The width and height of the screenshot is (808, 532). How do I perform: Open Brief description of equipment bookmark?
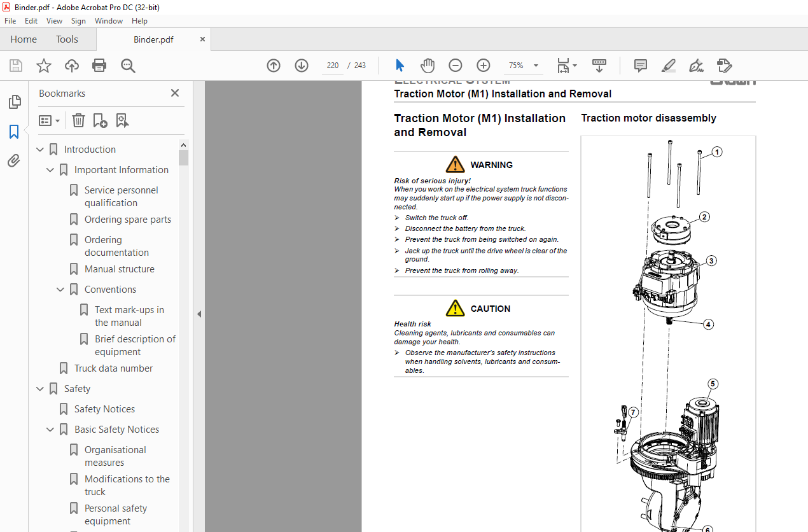coord(135,346)
